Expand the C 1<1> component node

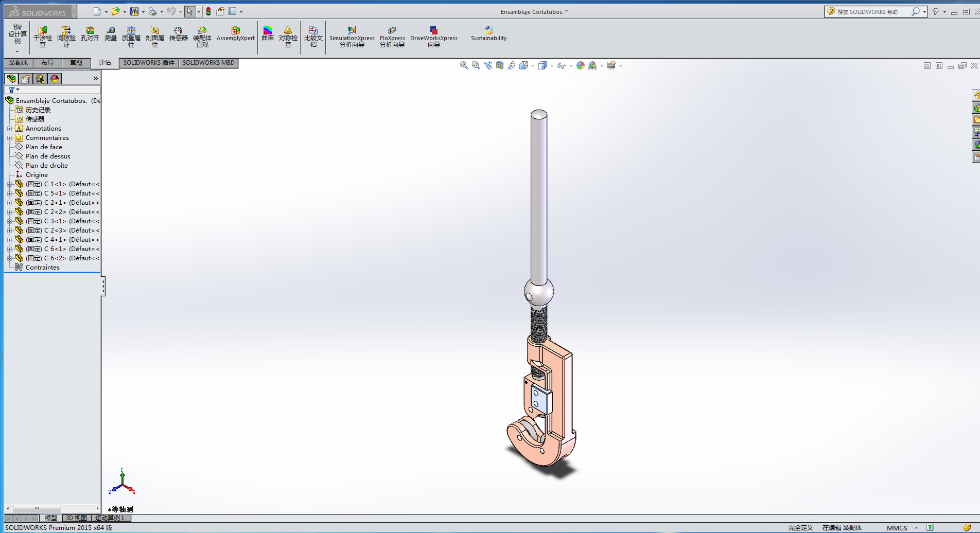(x=9, y=184)
